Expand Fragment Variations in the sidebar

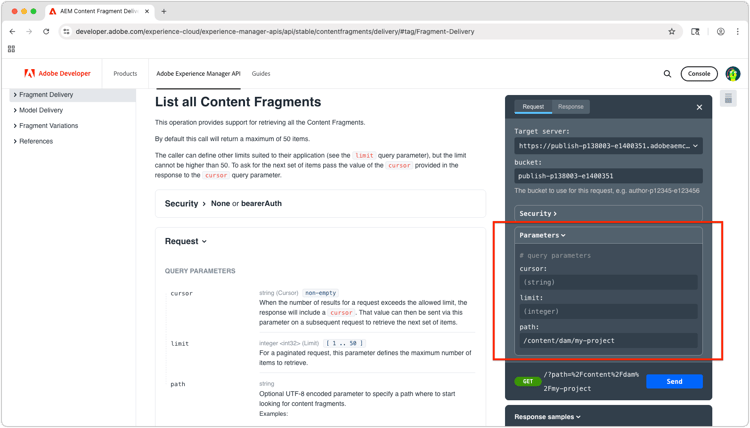(46, 126)
